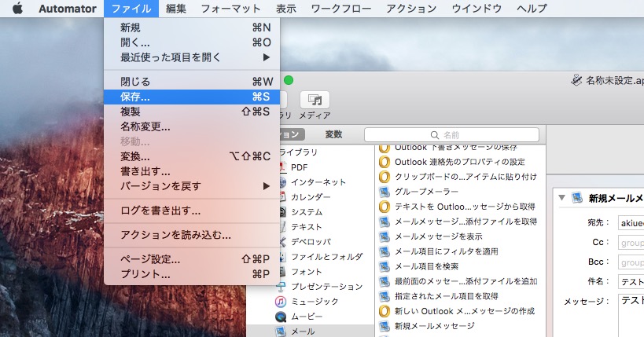Click the mail icon in 新規メールメッセージ header
Image resolution: width=644 pixels, height=337 pixels.
click(x=577, y=198)
